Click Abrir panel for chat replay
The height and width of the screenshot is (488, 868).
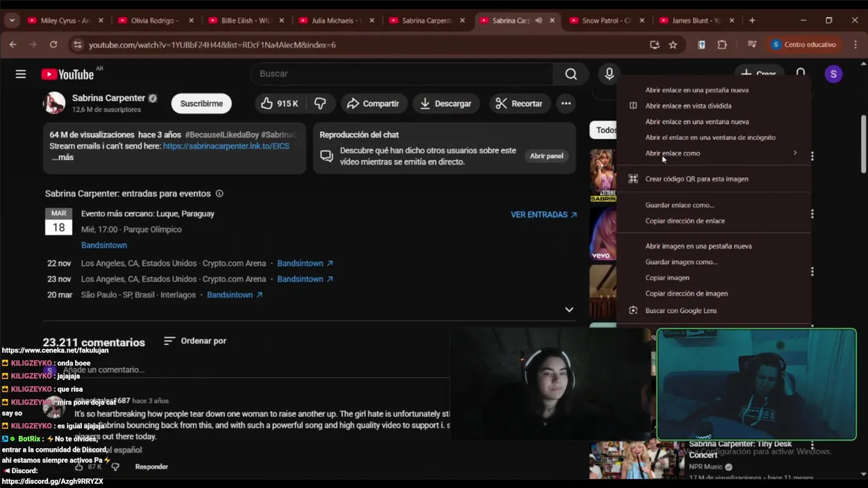(547, 156)
